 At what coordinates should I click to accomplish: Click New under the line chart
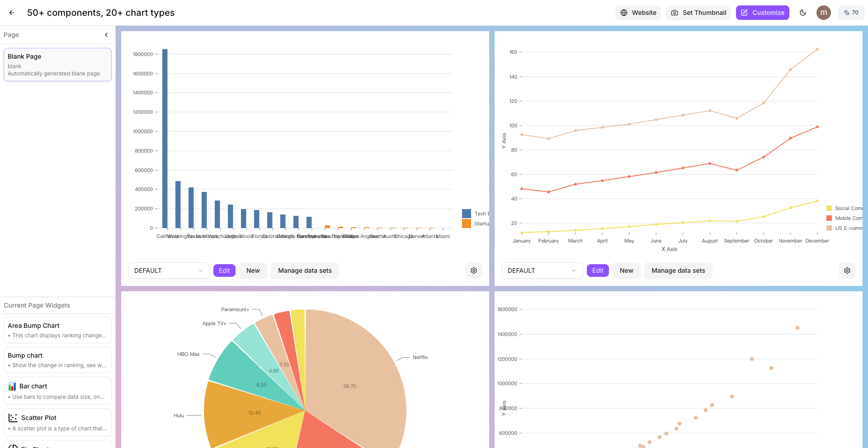tap(627, 271)
